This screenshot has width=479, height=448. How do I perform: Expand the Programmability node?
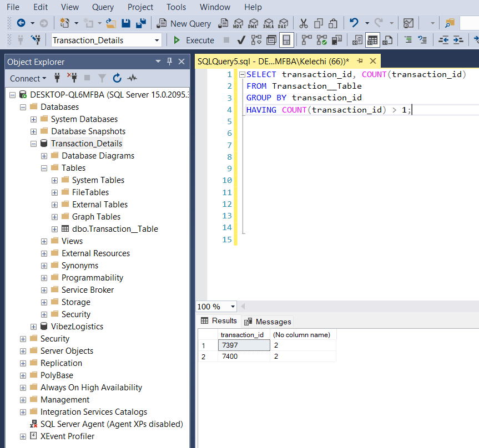point(44,277)
